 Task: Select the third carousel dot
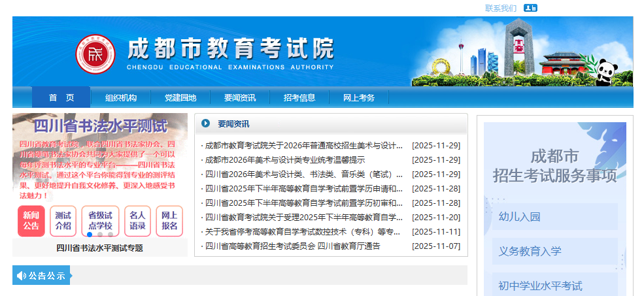pyautogui.click(x=110, y=235)
